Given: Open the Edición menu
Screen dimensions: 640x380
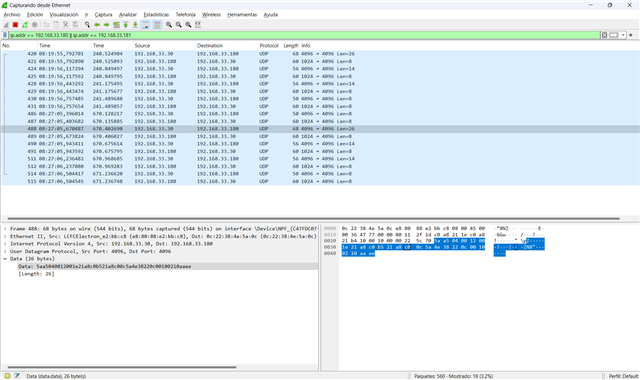Looking at the screenshot, I should (x=35, y=15).
